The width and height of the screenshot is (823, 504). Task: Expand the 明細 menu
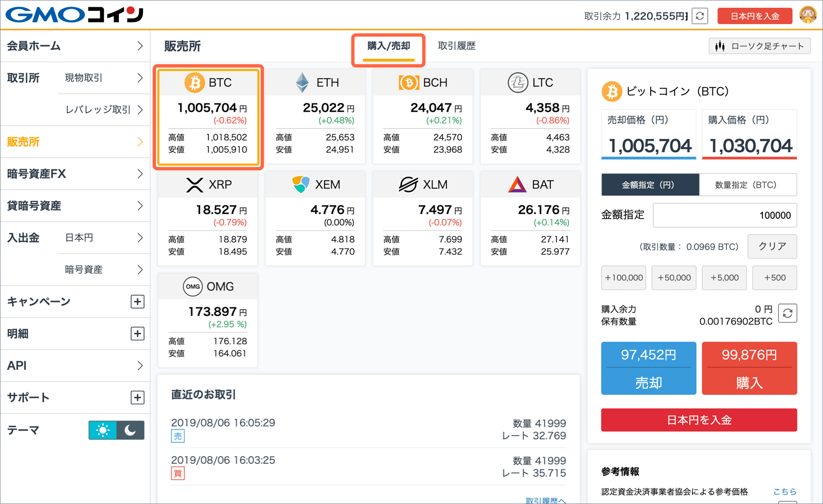(137, 334)
